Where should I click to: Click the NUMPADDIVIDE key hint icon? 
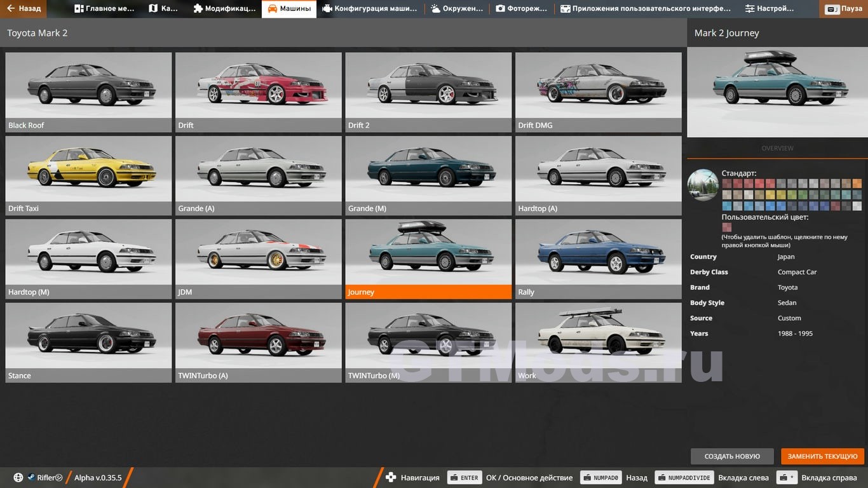(684, 478)
